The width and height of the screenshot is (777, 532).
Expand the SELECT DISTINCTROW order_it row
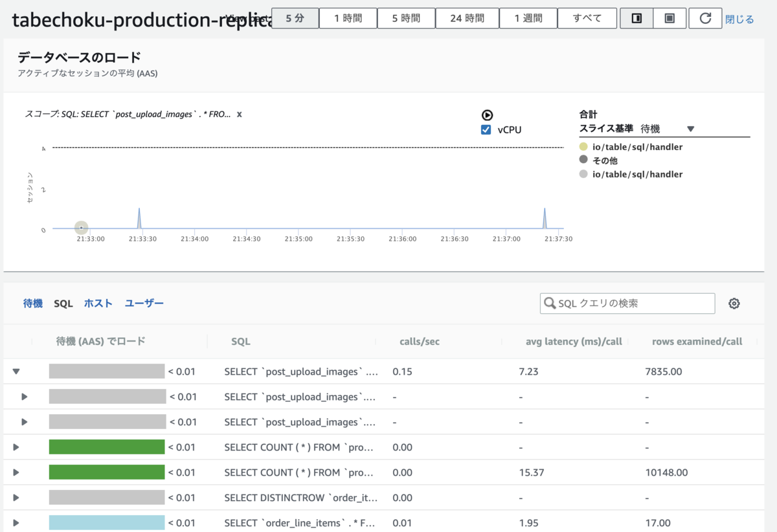tap(16, 498)
